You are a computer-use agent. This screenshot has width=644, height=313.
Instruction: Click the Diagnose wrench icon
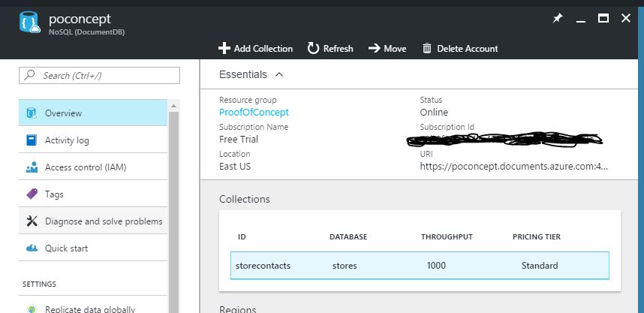coord(32,221)
